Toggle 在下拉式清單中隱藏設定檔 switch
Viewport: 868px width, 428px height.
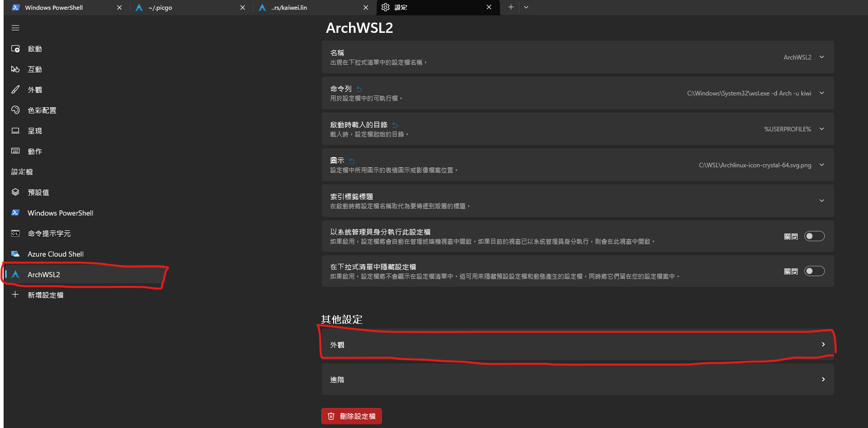pyautogui.click(x=814, y=271)
